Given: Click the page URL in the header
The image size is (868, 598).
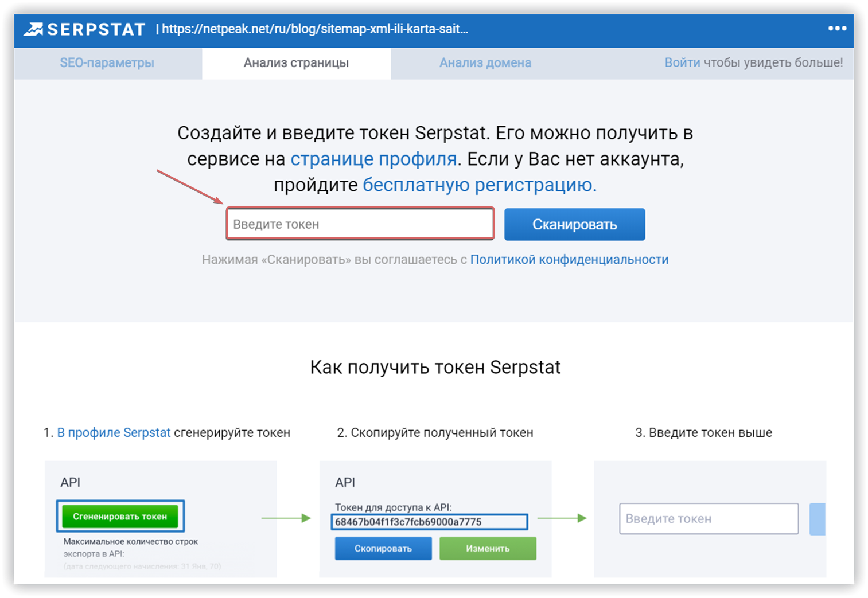Looking at the screenshot, I should click(315, 29).
